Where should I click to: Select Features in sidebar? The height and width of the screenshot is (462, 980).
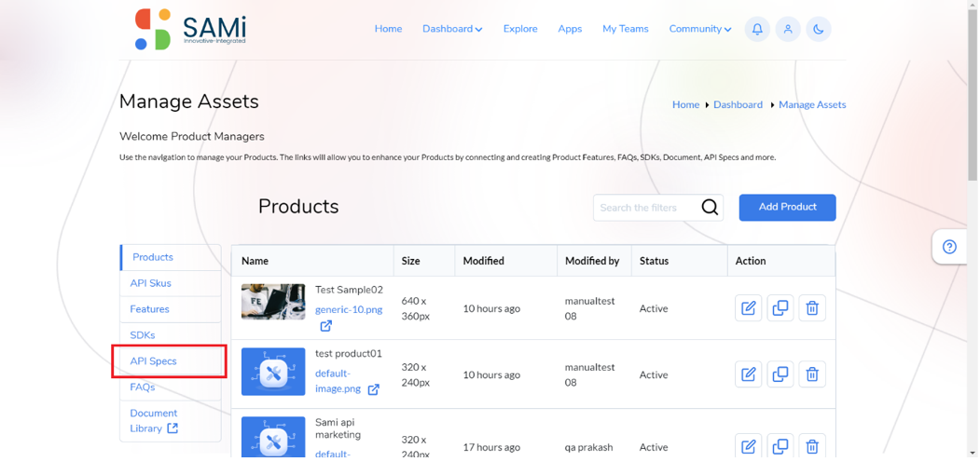click(x=170, y=309)
